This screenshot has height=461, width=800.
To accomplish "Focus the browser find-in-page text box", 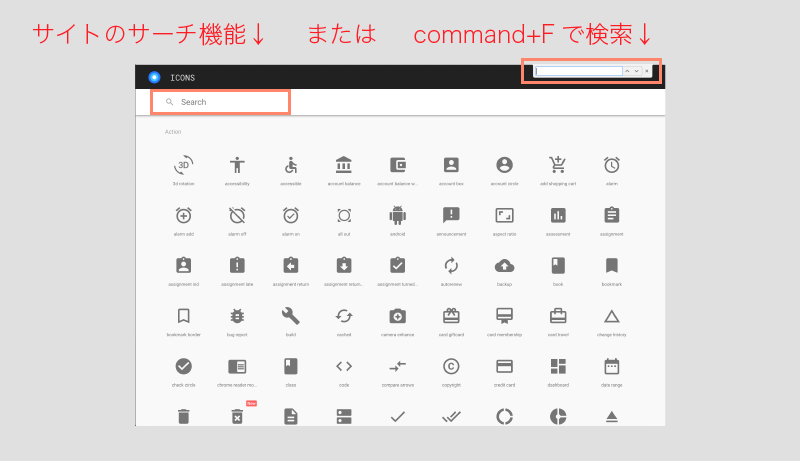I will 578,71.
